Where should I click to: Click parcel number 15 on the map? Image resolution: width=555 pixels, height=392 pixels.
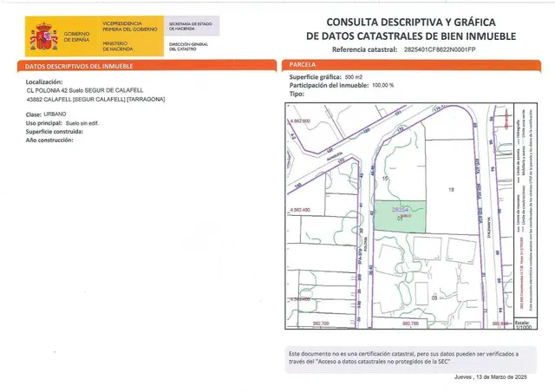coord(385,179)
